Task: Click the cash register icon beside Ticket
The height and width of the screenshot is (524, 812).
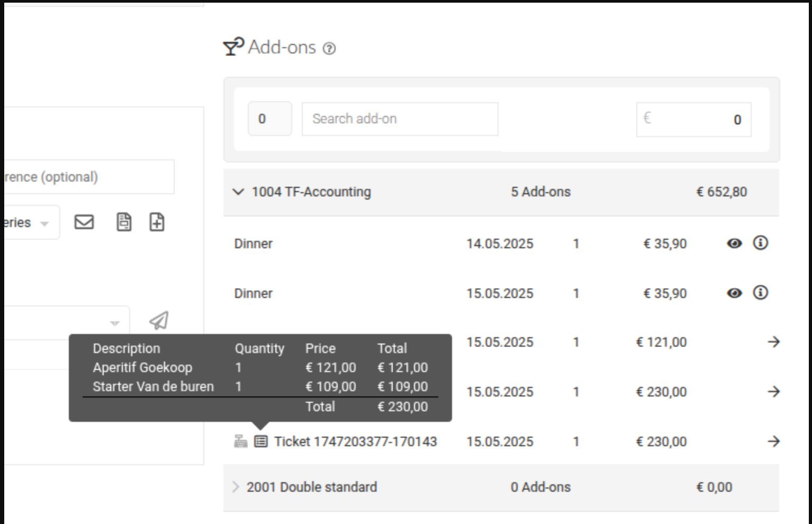Action: click(x=241, y=441)
